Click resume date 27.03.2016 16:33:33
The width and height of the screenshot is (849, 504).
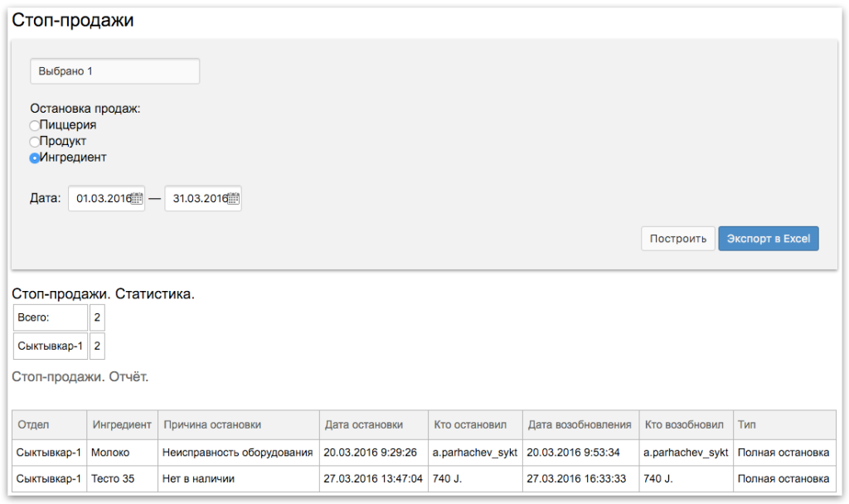(x=581, y=479)
